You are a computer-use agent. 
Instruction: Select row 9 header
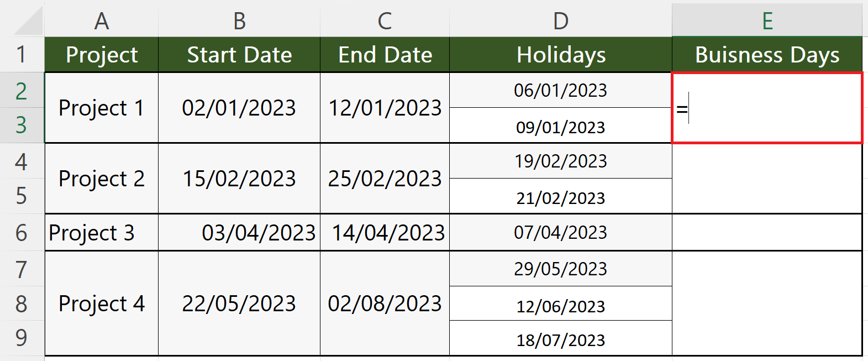(x=22, y=340)
